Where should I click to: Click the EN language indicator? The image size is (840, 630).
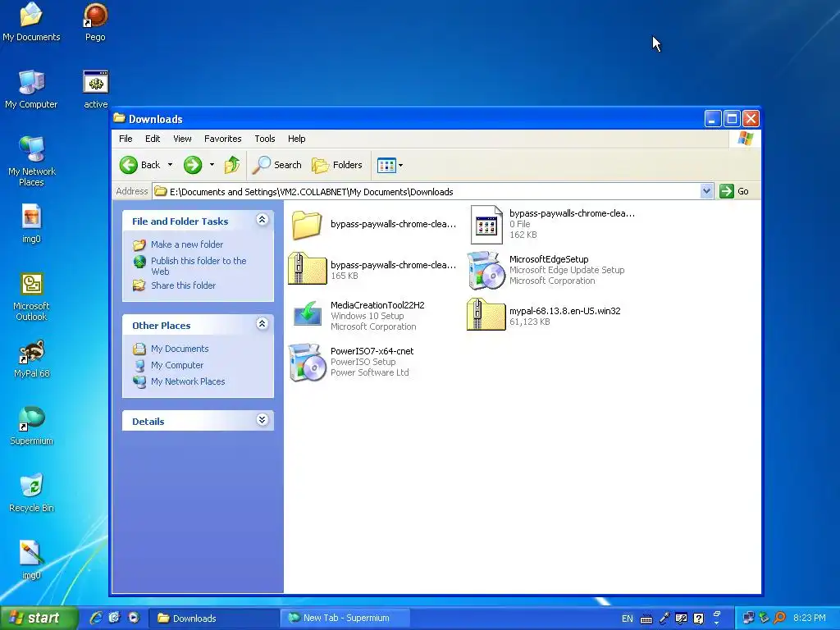point(628,619)
